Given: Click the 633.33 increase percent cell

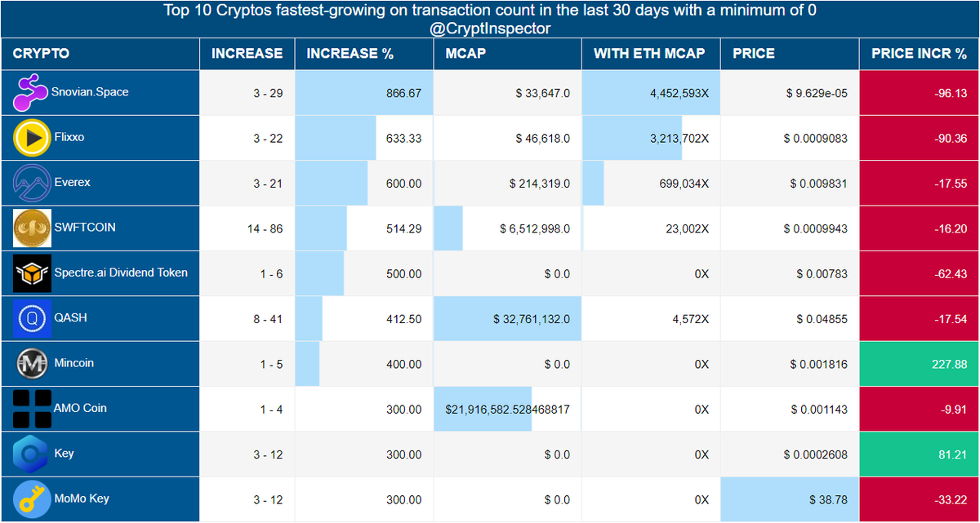Looking at the screenshot, I should pos(364,138).
